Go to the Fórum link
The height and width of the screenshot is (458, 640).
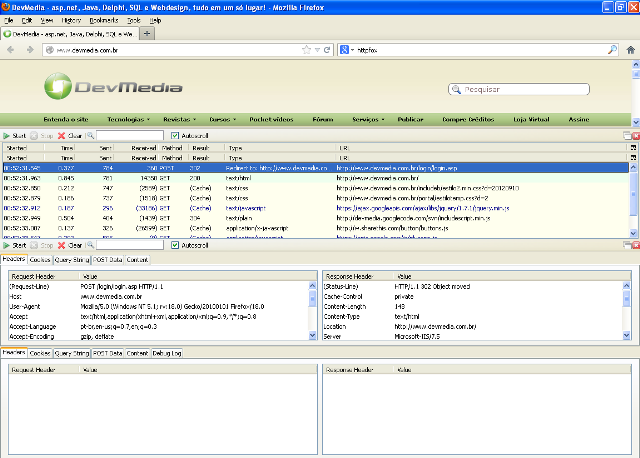pos(322,118)
